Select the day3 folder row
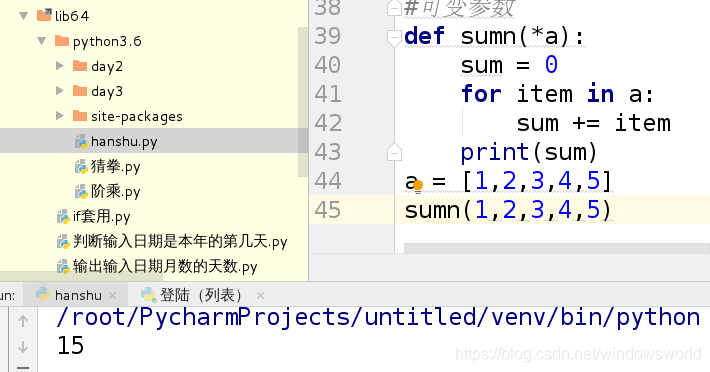The width and height of the screenshot is (710, 372). 107,91
